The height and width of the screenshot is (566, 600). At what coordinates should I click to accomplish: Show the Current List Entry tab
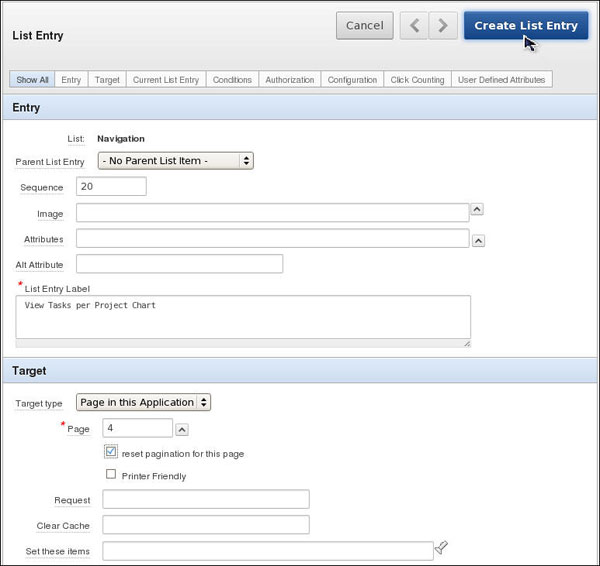[x=166, y=80]
